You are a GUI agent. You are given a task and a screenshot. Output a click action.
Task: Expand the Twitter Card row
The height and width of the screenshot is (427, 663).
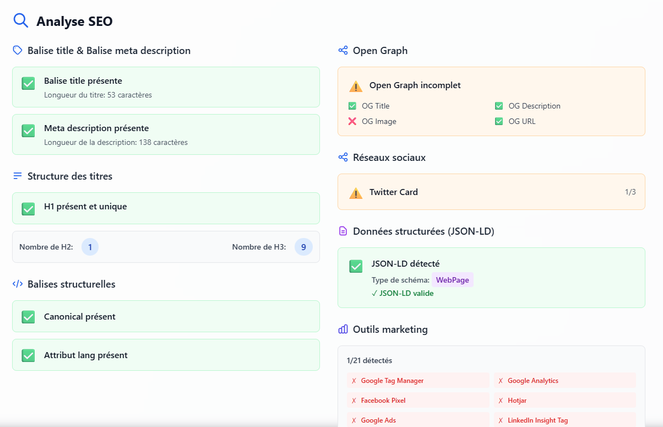[491, 192]
